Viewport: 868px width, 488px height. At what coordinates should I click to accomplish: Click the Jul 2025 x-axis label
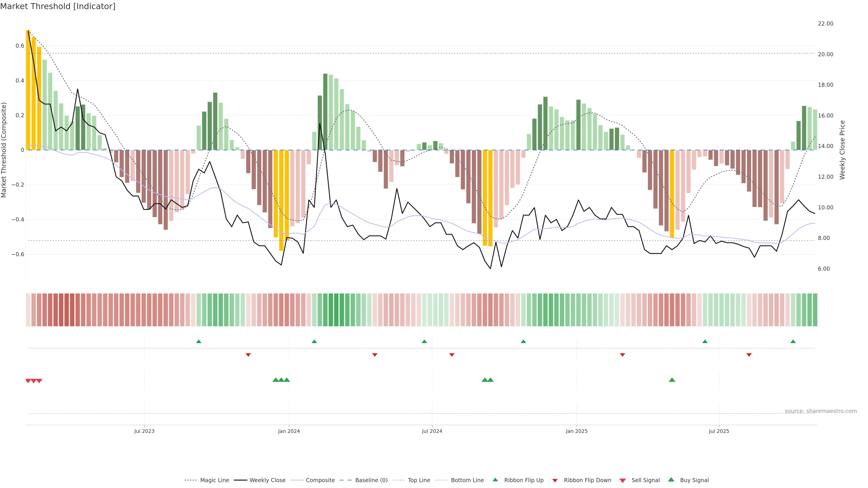pyautogui.click(x=719, y=431)
